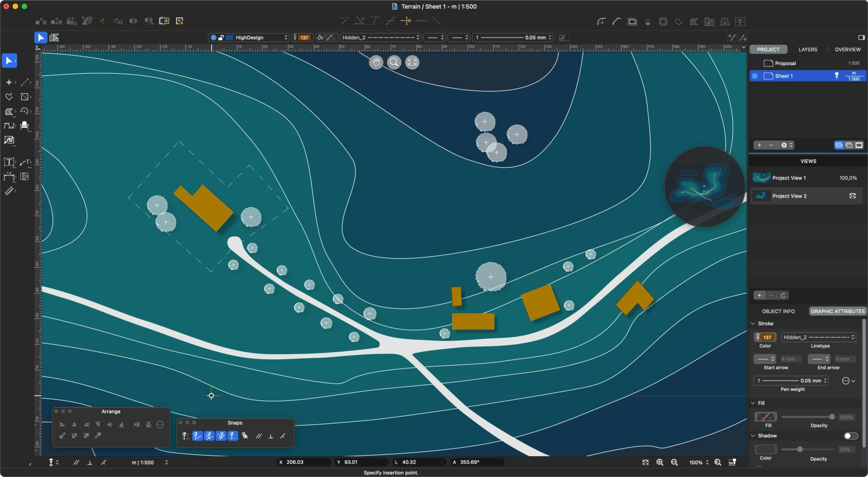Click the plus button below the project list
The width and height of the screenshot is (868, 477).
coord(759,145)
